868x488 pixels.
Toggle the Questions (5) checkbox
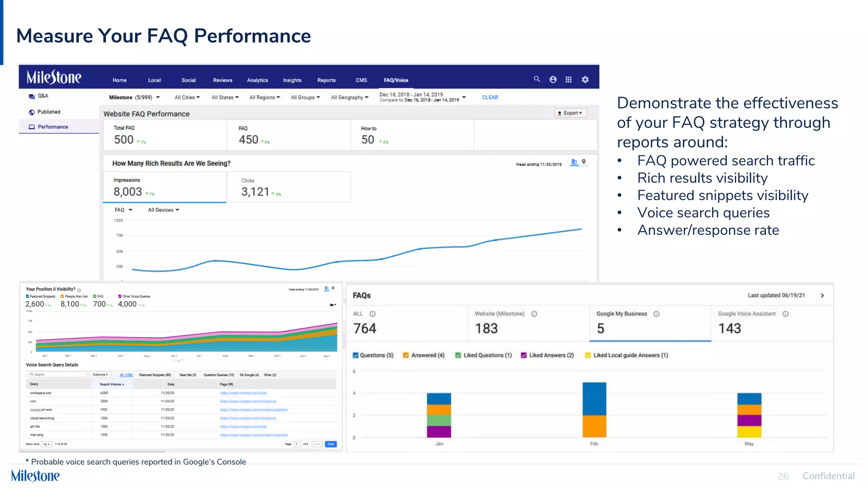[356, 355]
